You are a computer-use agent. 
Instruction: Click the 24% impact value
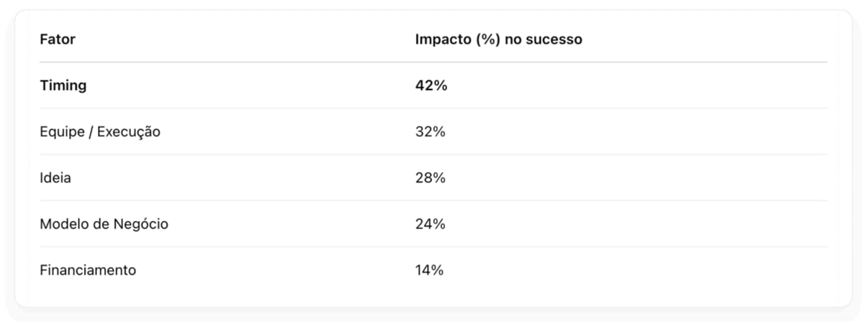(x=431, y=224)
